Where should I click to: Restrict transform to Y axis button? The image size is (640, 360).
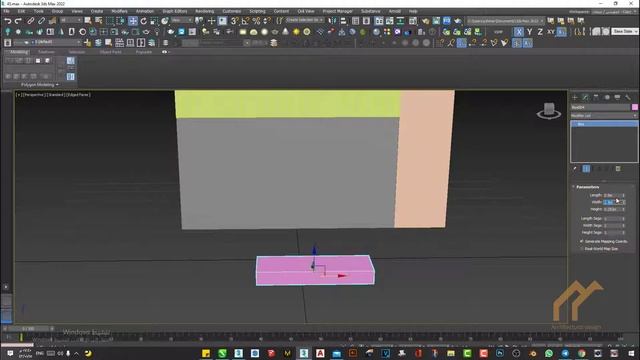click(x=529, y=31)
